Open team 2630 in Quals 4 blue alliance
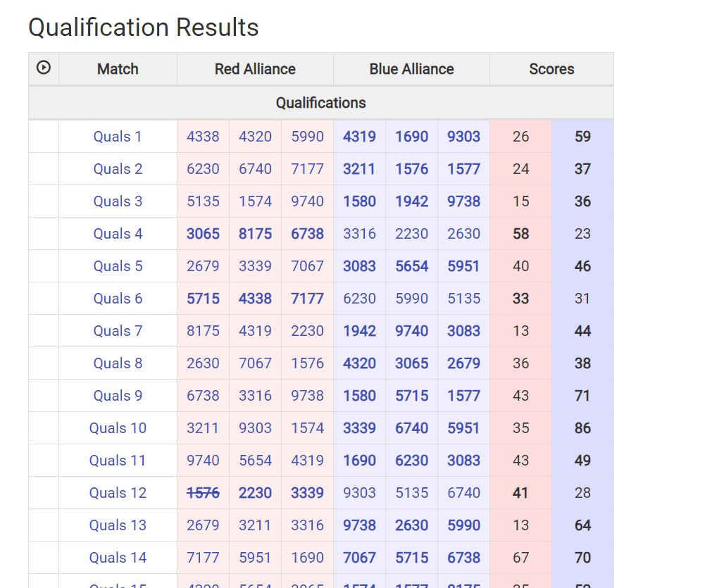The image size is (705, 588). (x=463, y=234)
